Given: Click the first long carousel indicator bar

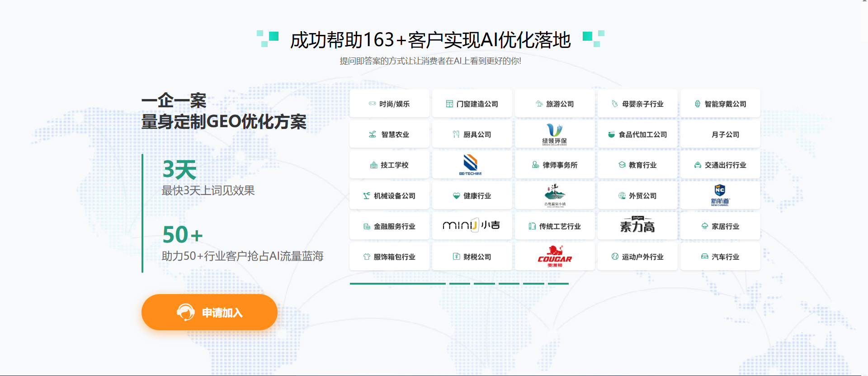Looking at the screenshot, I should click(397, 284).
